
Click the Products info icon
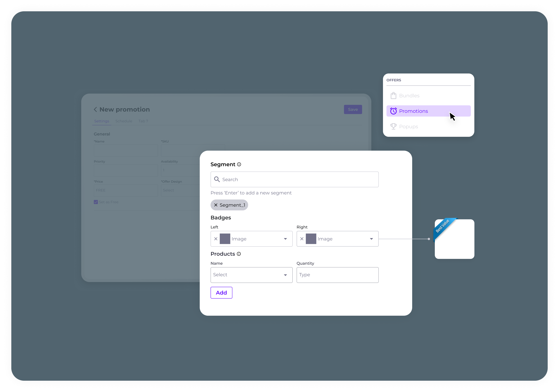239,254
